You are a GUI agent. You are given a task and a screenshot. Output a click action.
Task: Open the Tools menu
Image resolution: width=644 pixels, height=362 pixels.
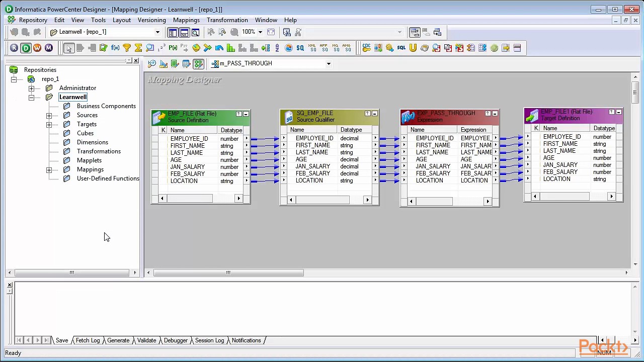[98, 20]
